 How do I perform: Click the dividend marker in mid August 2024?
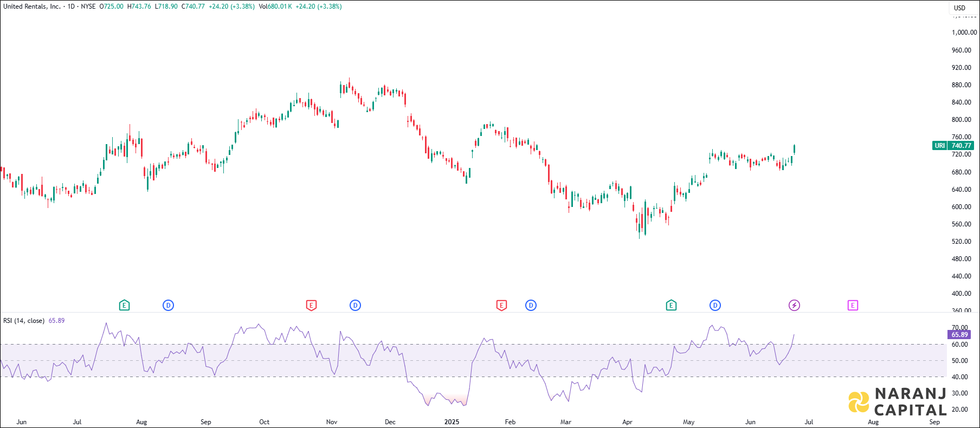click(x=169, y=306)
